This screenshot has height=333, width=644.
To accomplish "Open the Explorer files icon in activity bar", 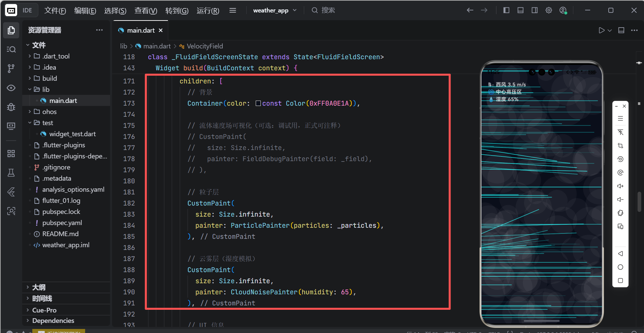I will click(x=11, y=30).
